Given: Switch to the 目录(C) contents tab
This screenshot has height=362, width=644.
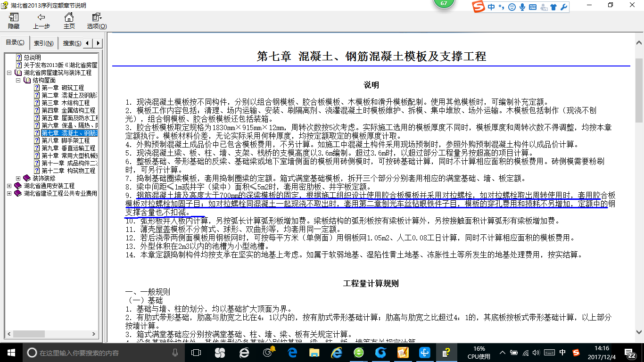Looking at the screenshot, I should [x=15, y=42].
